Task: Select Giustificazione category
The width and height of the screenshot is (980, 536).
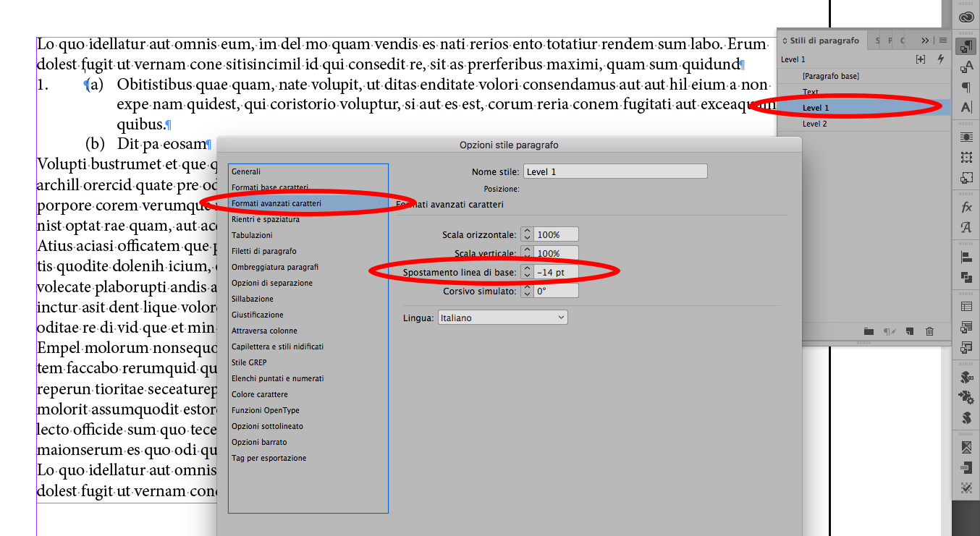Action: pos(308,315)
